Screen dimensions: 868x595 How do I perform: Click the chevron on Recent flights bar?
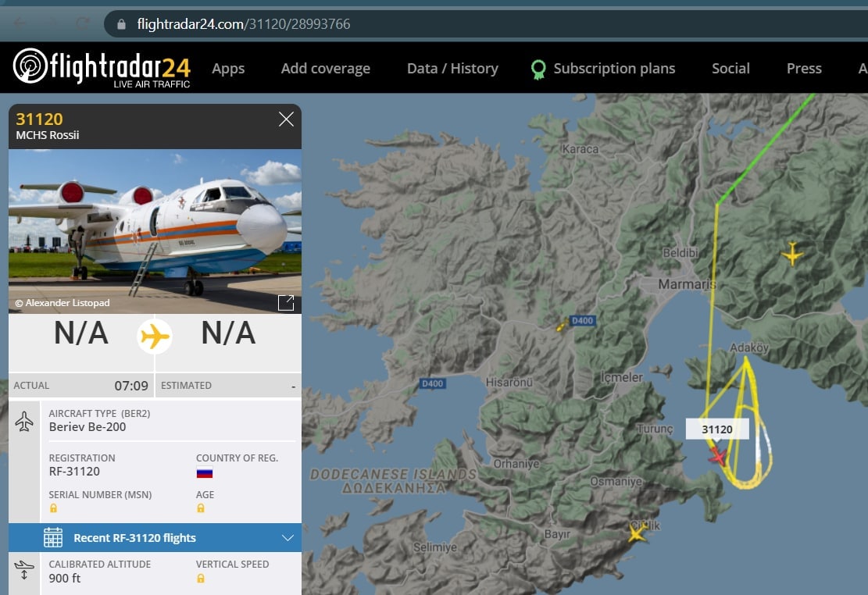(x=288, y=537)
